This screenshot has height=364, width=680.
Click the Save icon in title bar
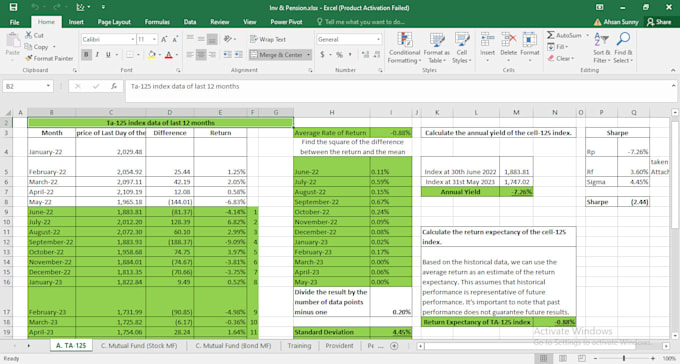click(13, 7)
